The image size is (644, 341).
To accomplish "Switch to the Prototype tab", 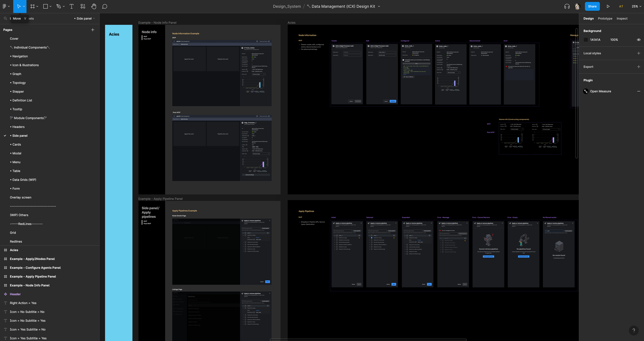I will point(605,19).
